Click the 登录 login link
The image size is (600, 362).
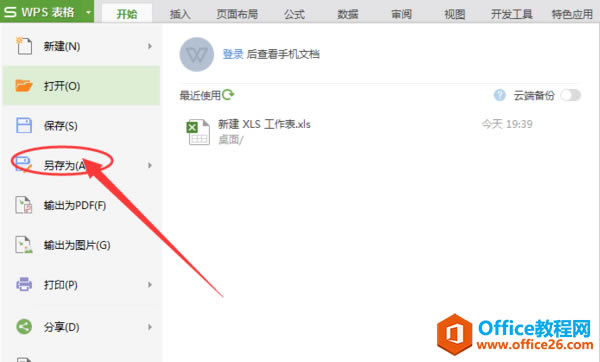tap(233, 54)
